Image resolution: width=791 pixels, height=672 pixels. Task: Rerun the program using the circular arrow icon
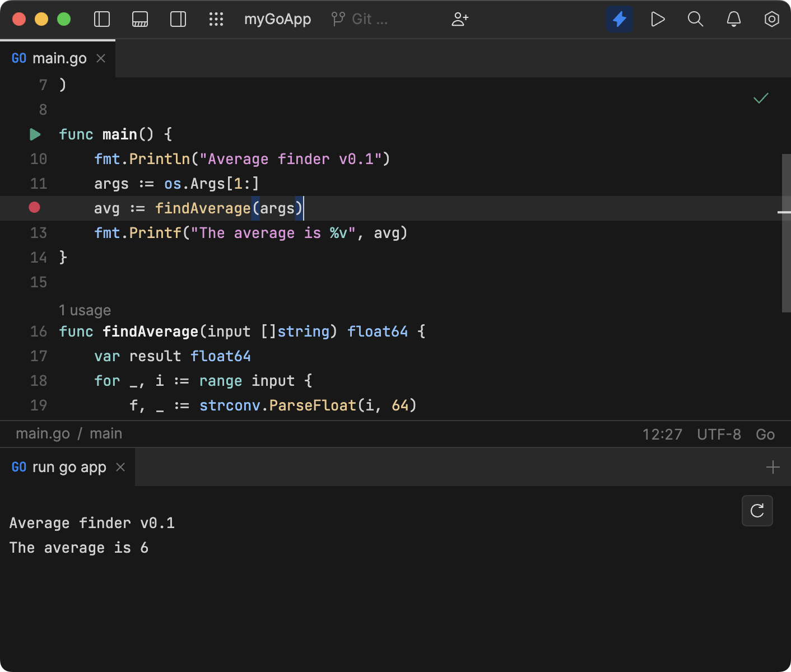(x=757, y=511)
